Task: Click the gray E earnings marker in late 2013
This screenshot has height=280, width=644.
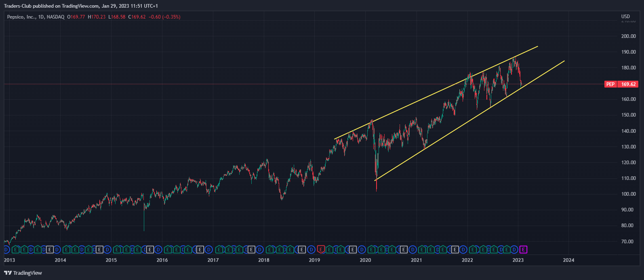Action: click(50, 249)
